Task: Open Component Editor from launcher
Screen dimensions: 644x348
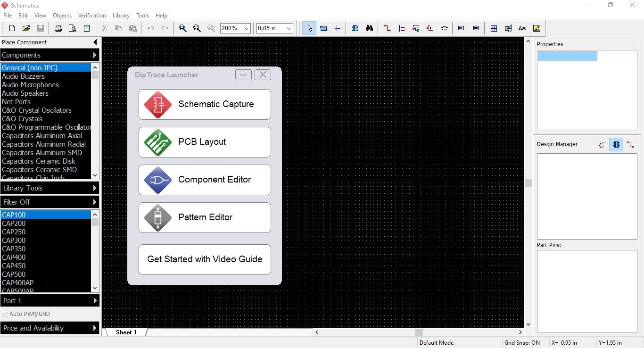Action: pos(205,180)
